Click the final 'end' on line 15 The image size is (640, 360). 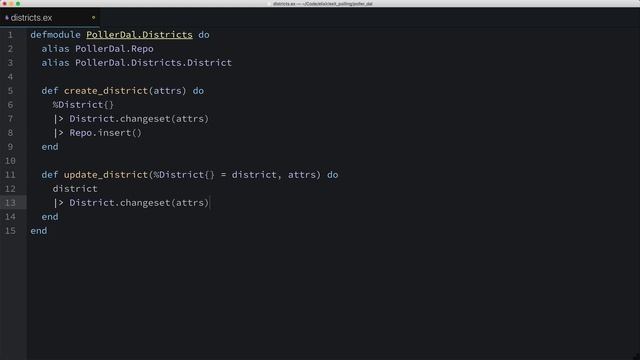39,231
